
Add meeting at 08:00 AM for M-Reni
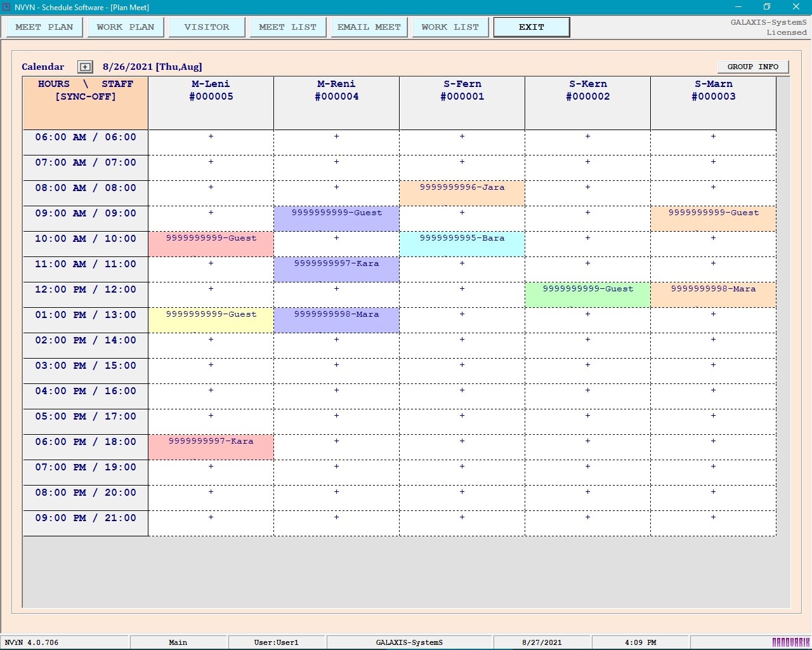(x=337, y=193)
